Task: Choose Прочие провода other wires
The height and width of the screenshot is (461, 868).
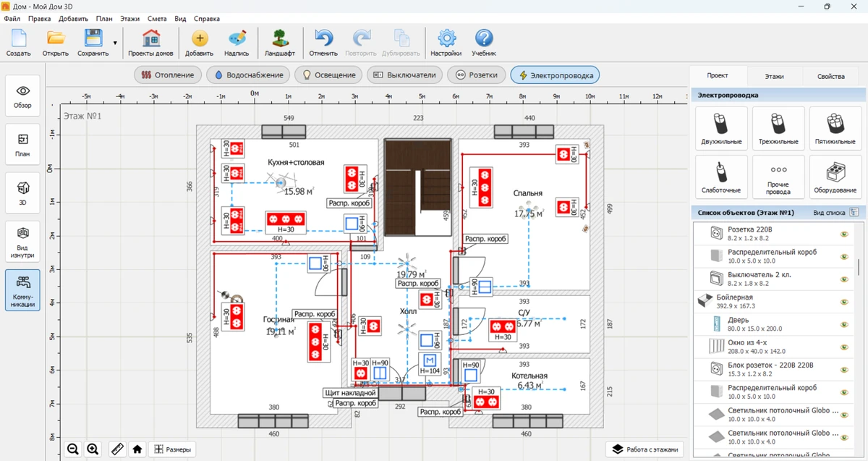Action: click(778, 177)
